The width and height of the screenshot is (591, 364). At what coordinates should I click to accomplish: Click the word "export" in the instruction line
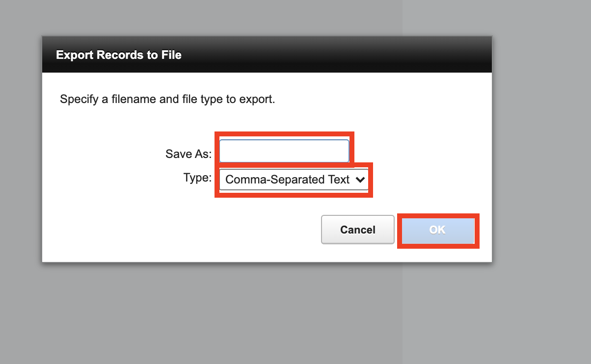coord(256,100)
